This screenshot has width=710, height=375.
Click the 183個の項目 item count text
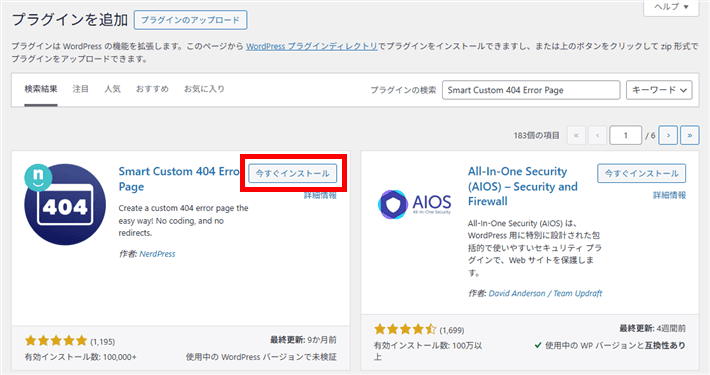[x=537, y=135]
